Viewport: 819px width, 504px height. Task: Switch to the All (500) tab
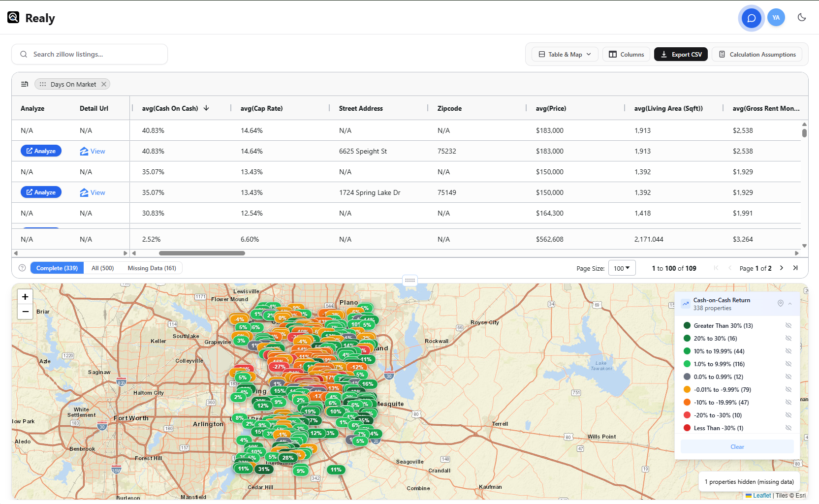point(102,268)
